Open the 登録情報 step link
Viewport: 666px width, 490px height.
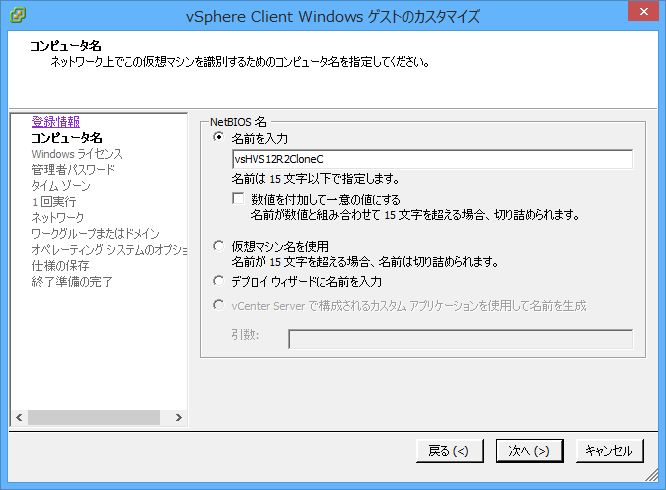coord(56,122)
